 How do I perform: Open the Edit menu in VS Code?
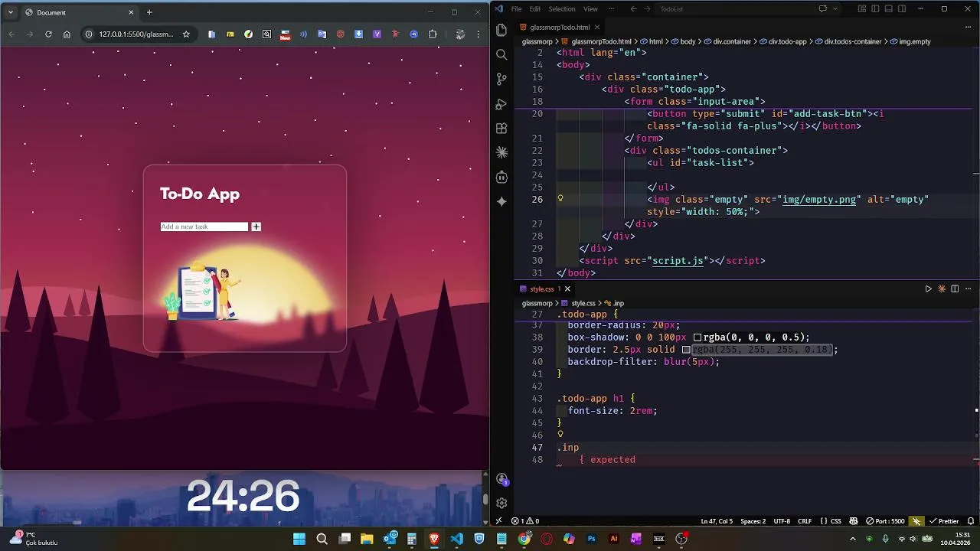pos(534,9)
